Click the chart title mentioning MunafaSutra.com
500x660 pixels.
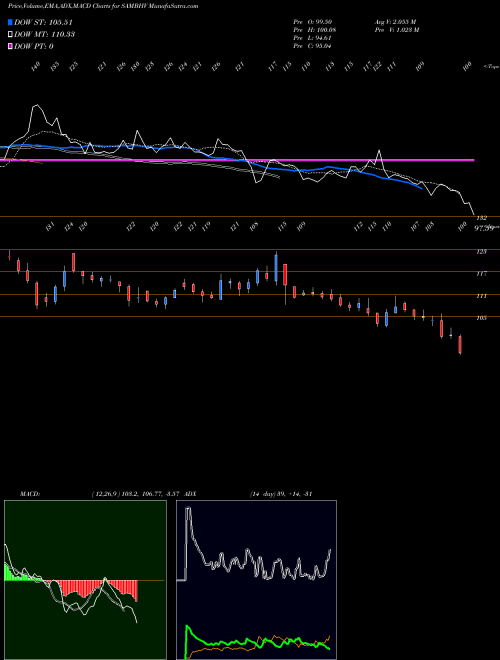click(103, 7)
